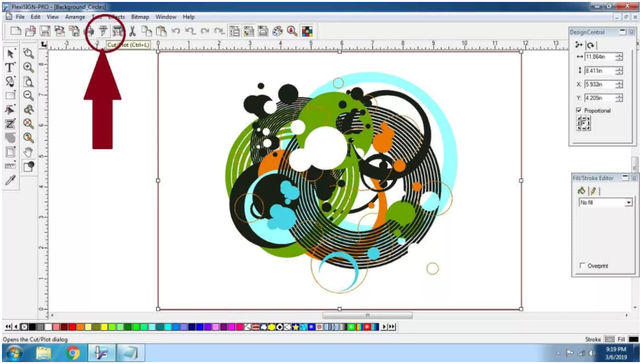Increase the width value stepper

[619, 54]
